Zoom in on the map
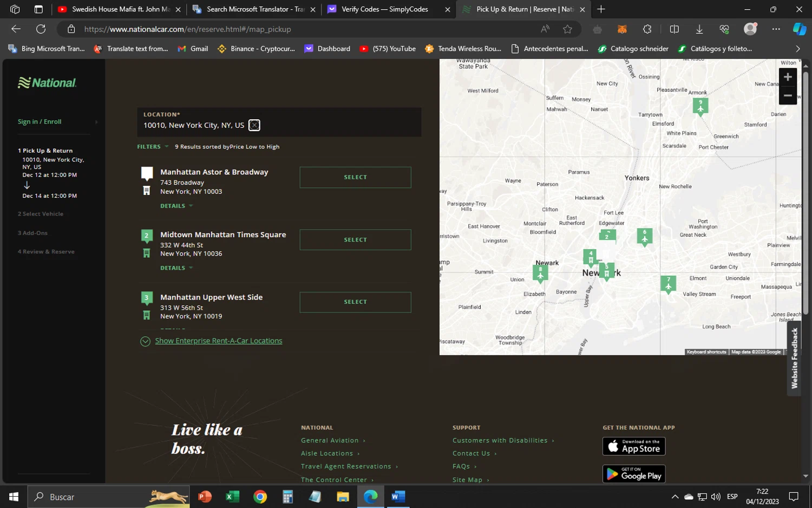The image size is (812, 508). (x=788, y=77)
